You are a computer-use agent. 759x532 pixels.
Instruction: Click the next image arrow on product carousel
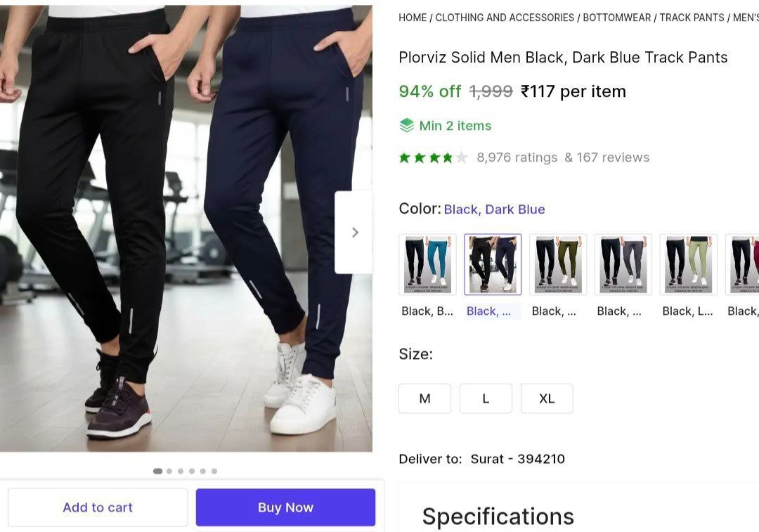(x=354, y=232)
